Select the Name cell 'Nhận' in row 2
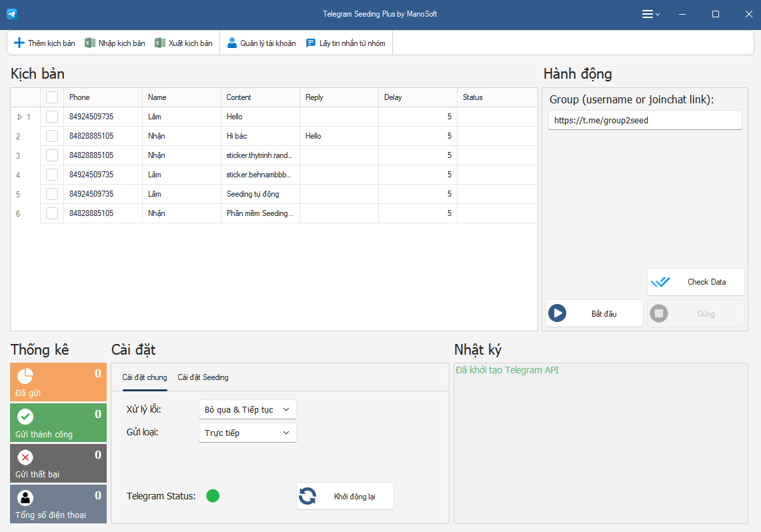Image resolution: width=761 pixels, height=532 pixels. click(181, 136)
